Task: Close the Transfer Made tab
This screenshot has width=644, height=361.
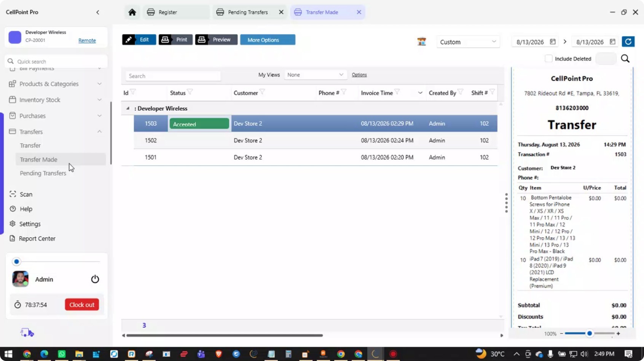Action: (x=359, y=12)
